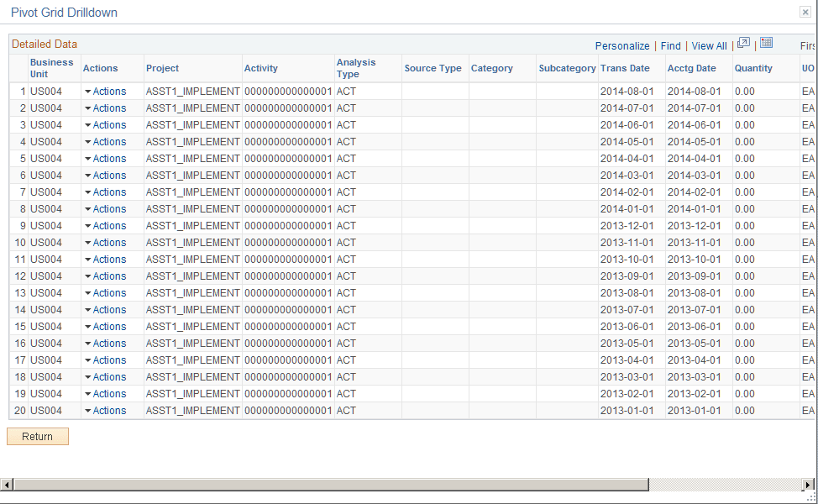Sort by the Subcategory column header
This screenshot has height=504, width=818.
565,68
